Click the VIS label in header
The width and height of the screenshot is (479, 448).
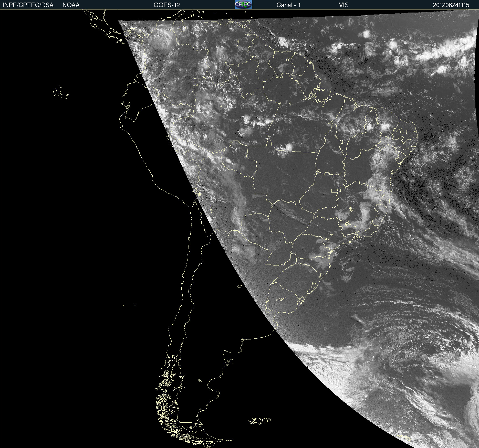pyautogui.click(x=344, y=5)
